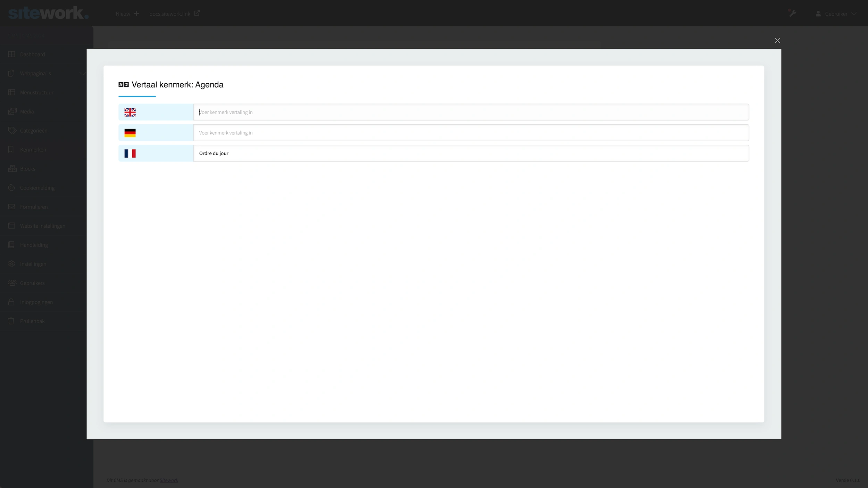Click the German flag icon
The width and height of the screenshot is (868, 488).
[130, 133]
